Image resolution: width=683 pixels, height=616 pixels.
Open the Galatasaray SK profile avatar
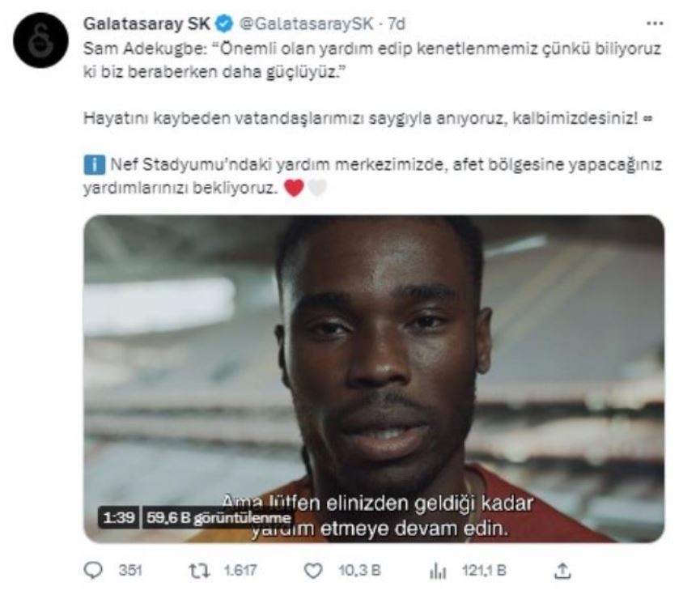41,40
